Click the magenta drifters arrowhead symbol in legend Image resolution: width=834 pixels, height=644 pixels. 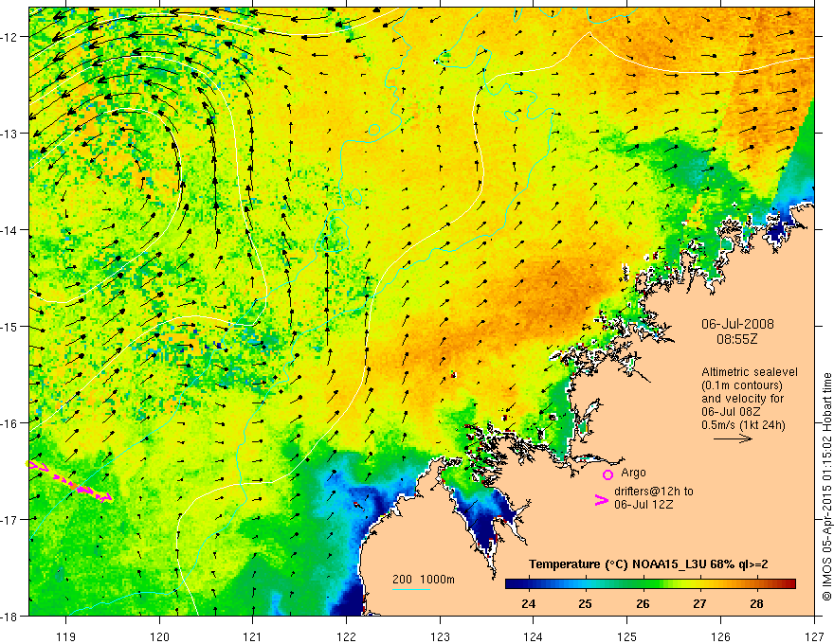[x=601, y=500]
